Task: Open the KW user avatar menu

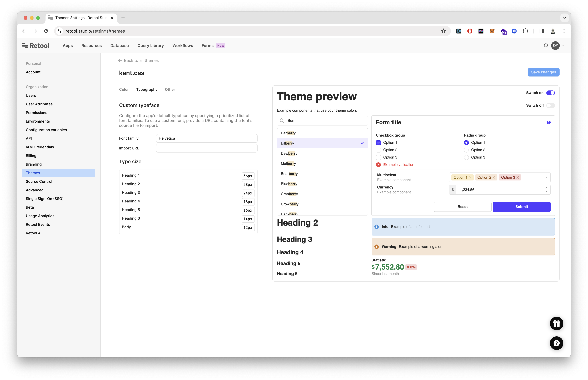Action: (x=555, y=46)
